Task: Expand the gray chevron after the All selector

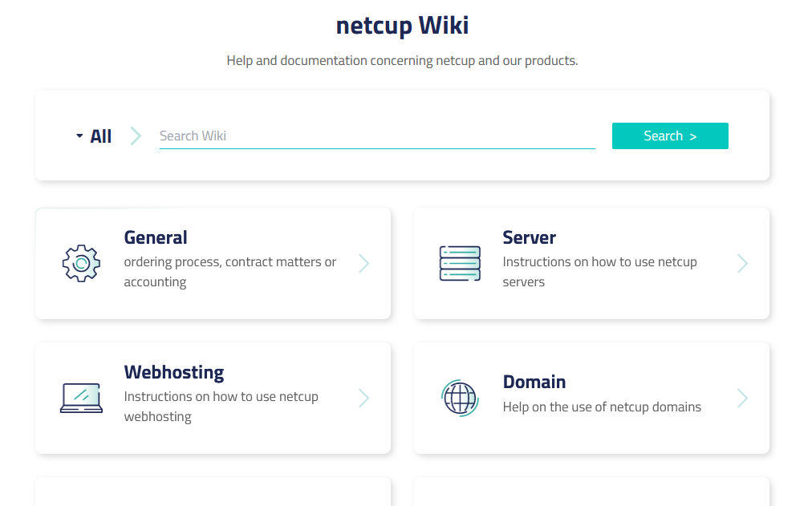Action: point(135,136)
